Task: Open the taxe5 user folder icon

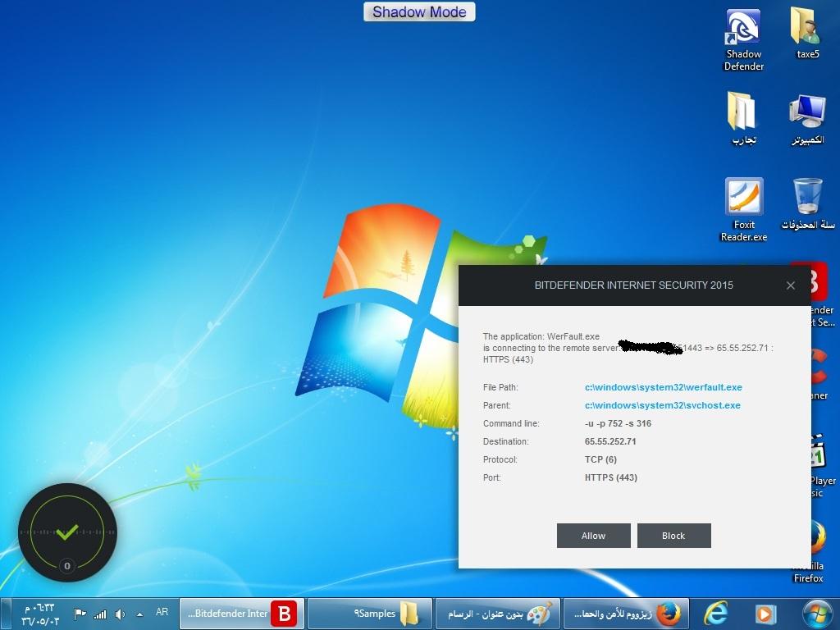Action: click(807, 33)
